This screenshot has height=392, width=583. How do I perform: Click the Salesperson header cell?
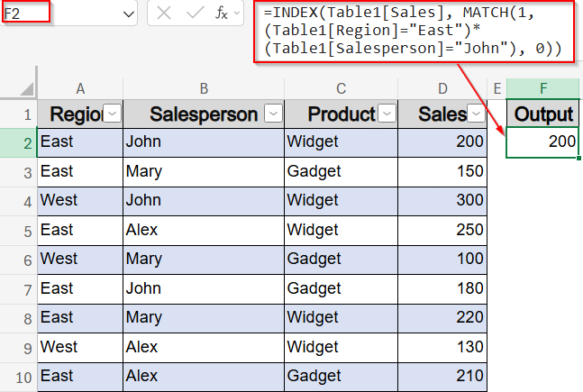click(204, 114)
